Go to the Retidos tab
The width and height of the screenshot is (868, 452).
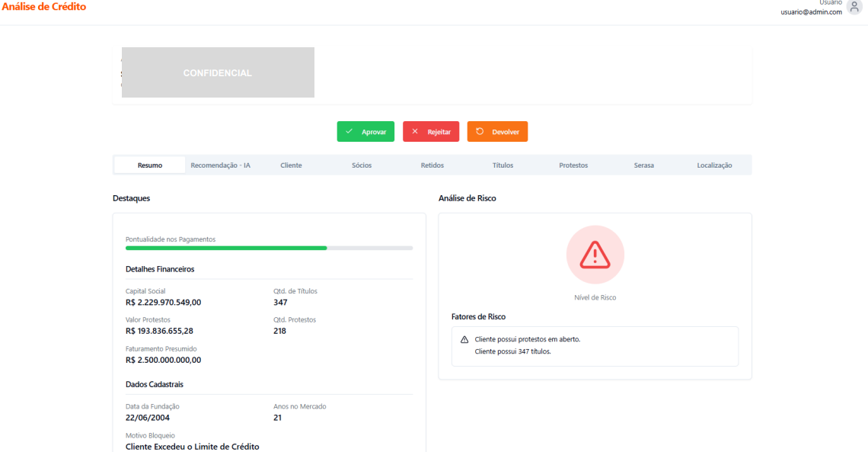tap(432, 165)
